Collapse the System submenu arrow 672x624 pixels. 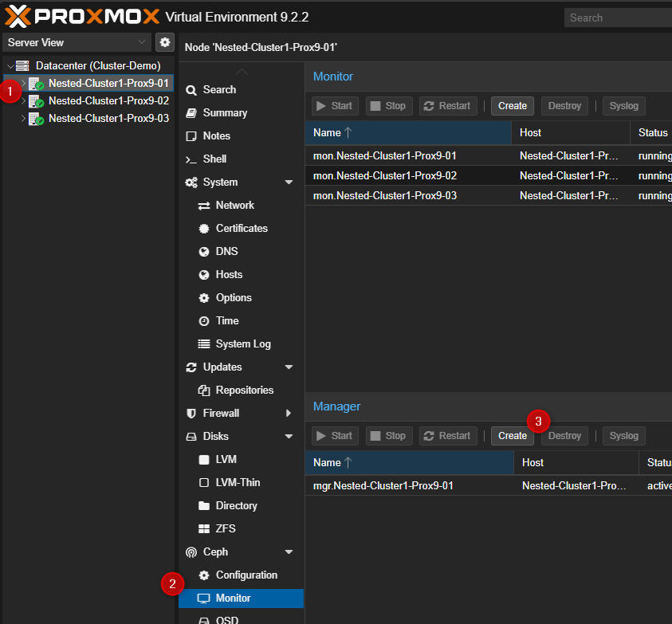[x=289, y=182]
